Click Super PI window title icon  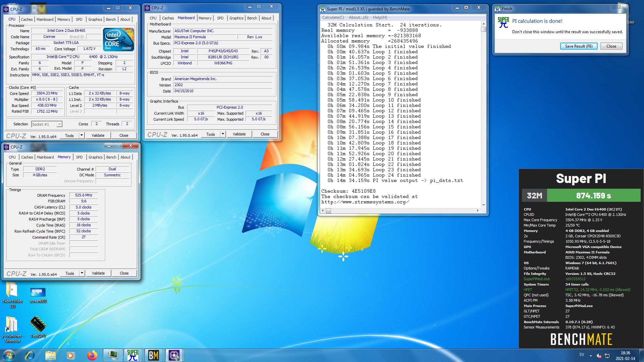[x=323, y=9]
